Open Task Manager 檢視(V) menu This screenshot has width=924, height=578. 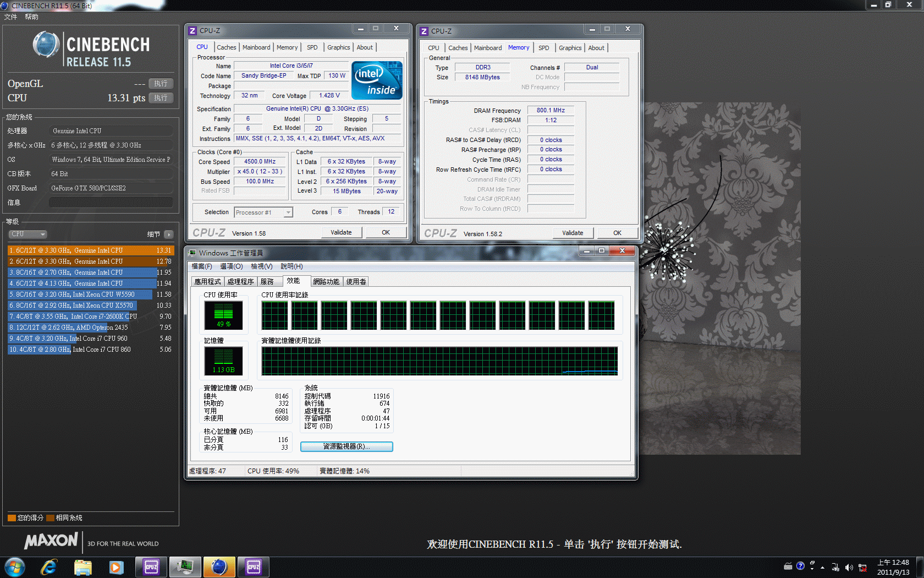pos(262,266)
